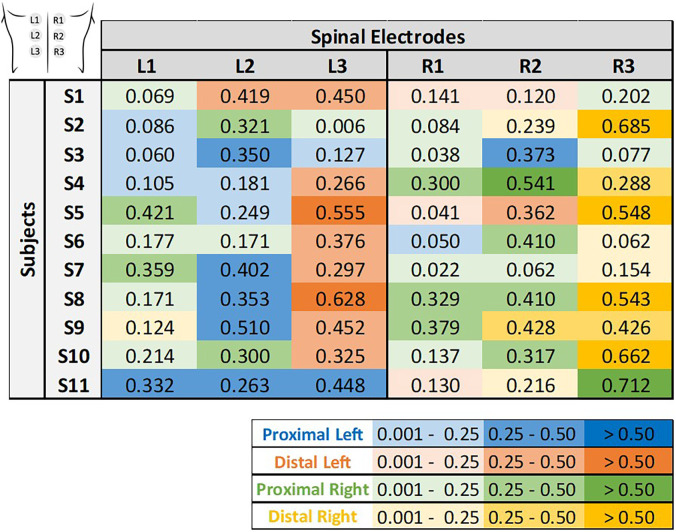
Task: Select the L2 electrode marker in torso diagram
Action: 35,36
